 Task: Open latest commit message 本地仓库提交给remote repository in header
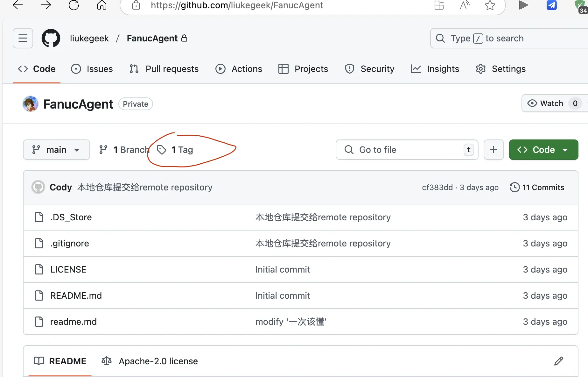[145, 187]
